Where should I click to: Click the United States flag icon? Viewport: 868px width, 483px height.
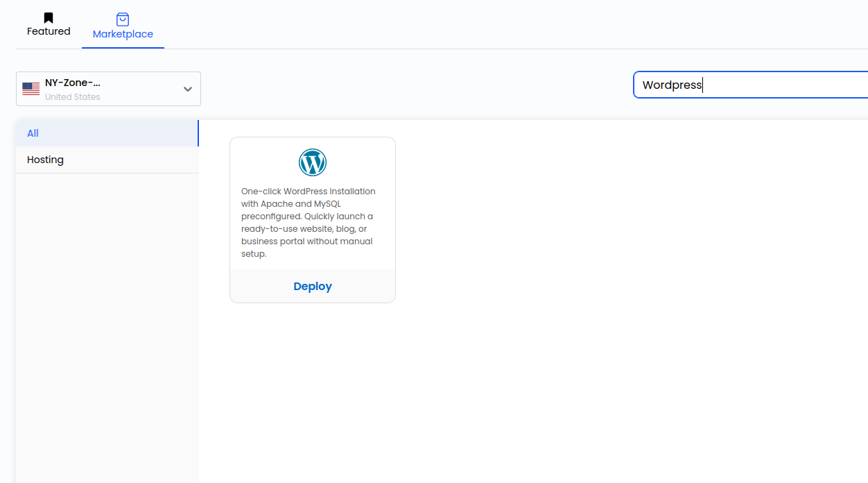coord(31,89)
